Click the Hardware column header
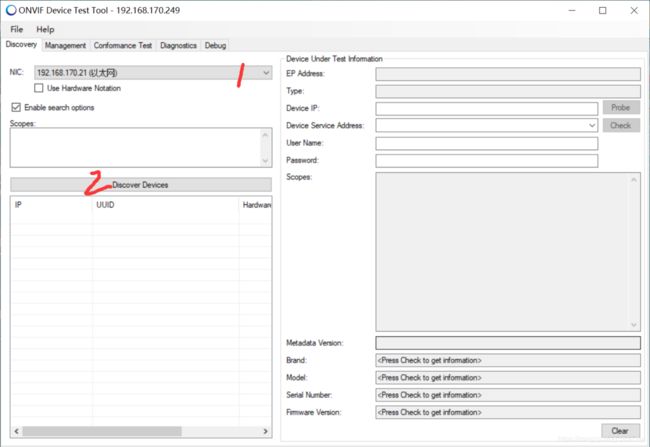The image size is (650, 447). [x=256, y=205]
